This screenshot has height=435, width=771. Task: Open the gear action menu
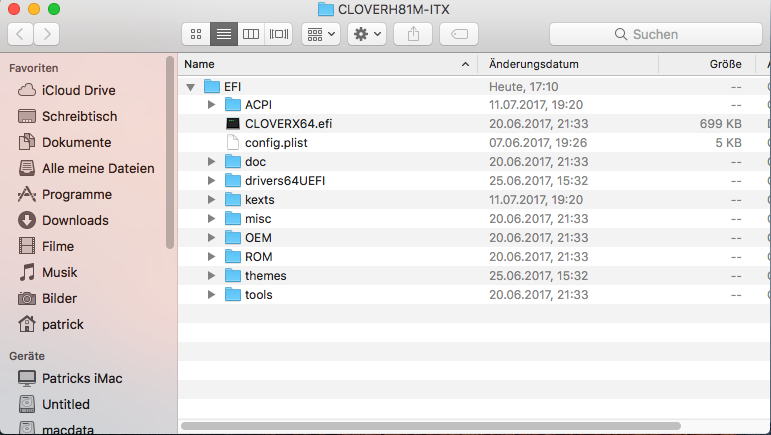[367, 34]
